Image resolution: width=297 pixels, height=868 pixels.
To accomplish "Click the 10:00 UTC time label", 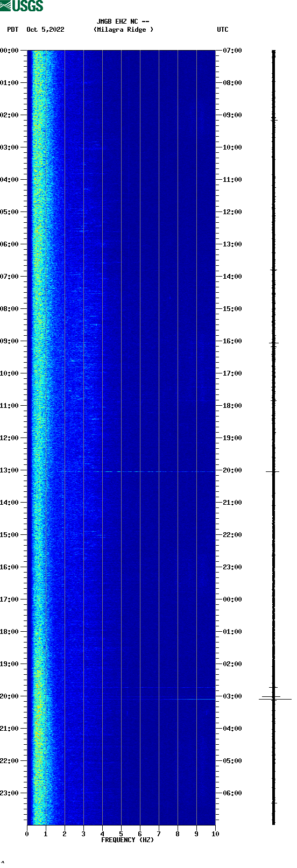I will click(x=232, y=147).
